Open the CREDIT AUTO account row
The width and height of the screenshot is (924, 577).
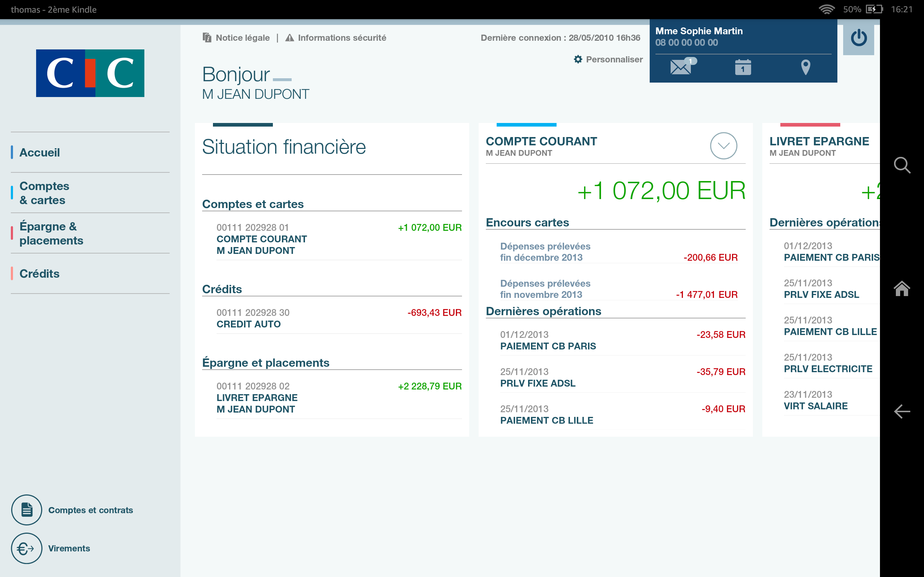[x=338, y=318]
